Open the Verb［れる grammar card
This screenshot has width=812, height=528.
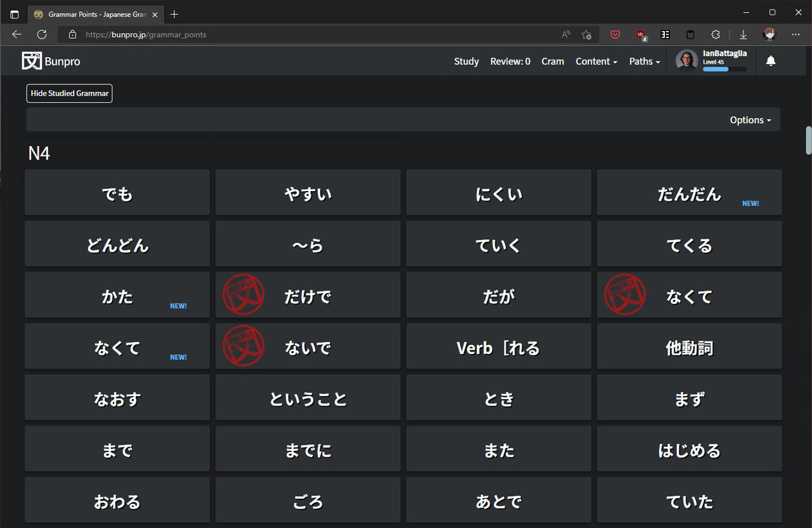coord(499,346)
